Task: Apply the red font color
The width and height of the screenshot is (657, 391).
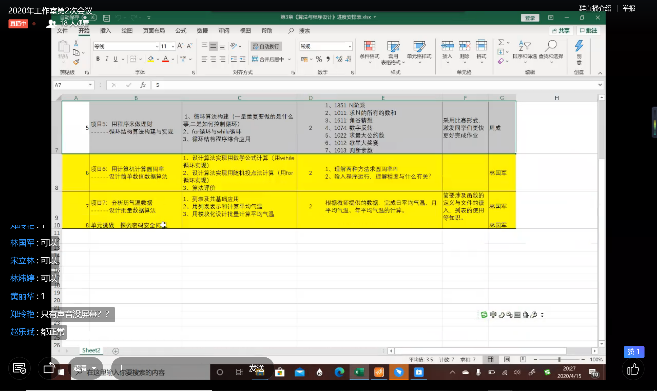Action: pos(166,59)
